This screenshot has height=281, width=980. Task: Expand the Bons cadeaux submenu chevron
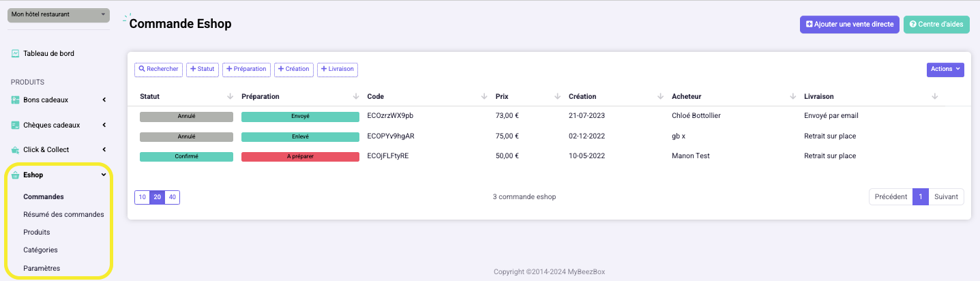pos(104,100)
